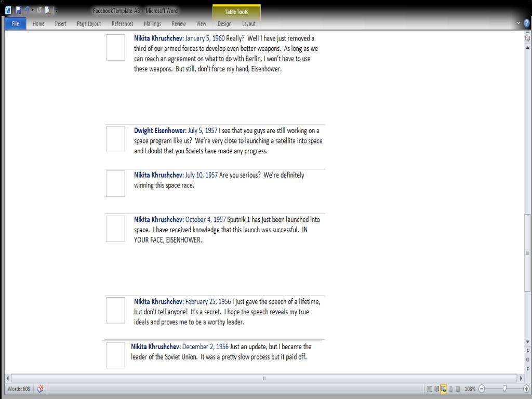Click the name 'Dwight Eisenhower:'
The width and height of the screenshot is (532, 399).
point(160,130)
